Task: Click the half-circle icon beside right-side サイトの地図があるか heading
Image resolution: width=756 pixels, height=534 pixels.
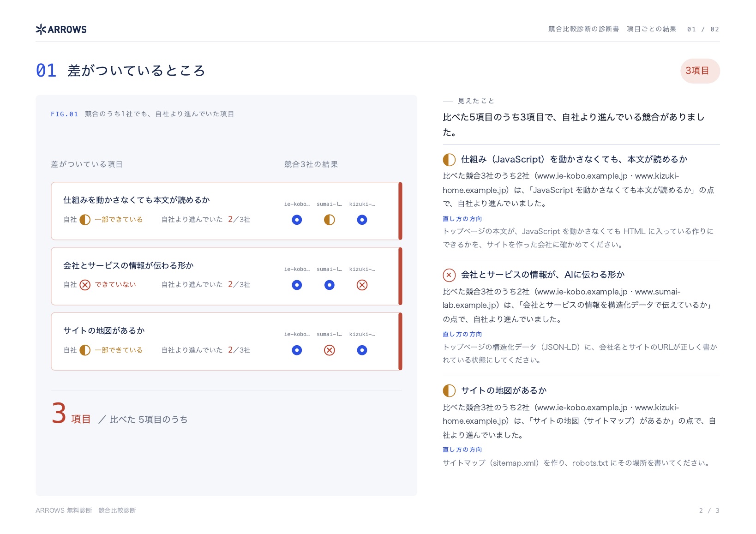Action: point(449,391)
